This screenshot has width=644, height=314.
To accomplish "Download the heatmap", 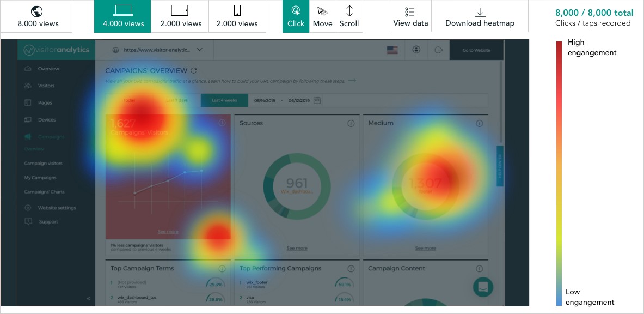I will (479, 16).
